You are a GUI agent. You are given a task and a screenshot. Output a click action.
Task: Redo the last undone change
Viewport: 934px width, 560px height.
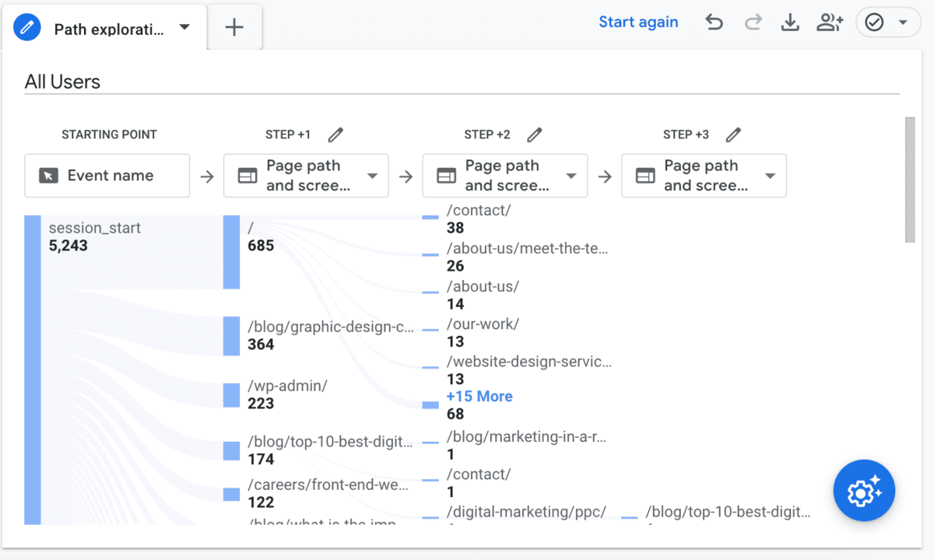[x=752, y=22]
